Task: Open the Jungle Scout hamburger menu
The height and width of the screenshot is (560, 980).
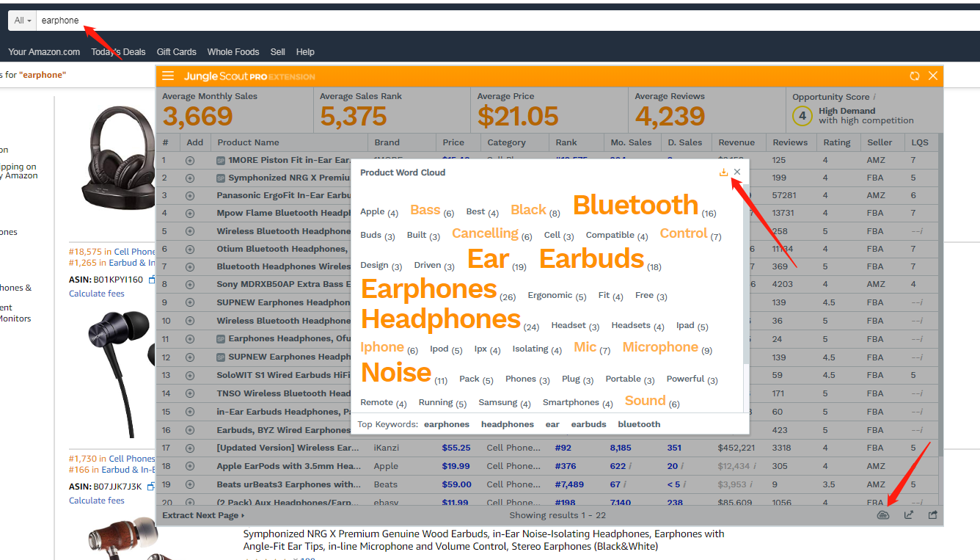Action: tap(168, 76)
